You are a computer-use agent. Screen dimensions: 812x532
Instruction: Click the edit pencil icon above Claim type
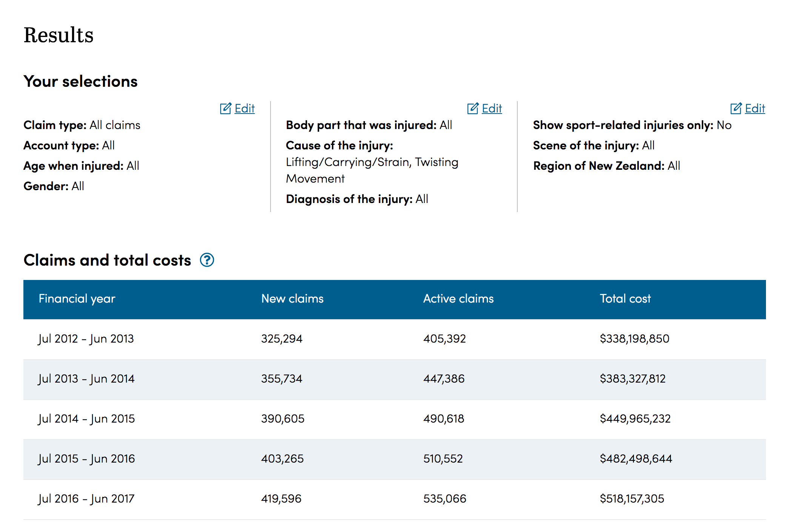tap(226, 108)
